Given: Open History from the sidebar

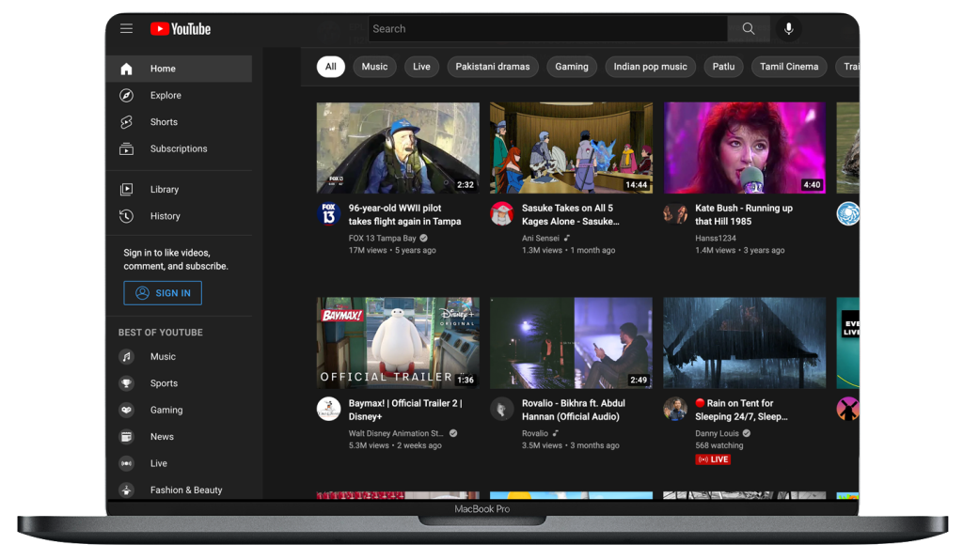Looking at the screenshot, I should (180, 216).
